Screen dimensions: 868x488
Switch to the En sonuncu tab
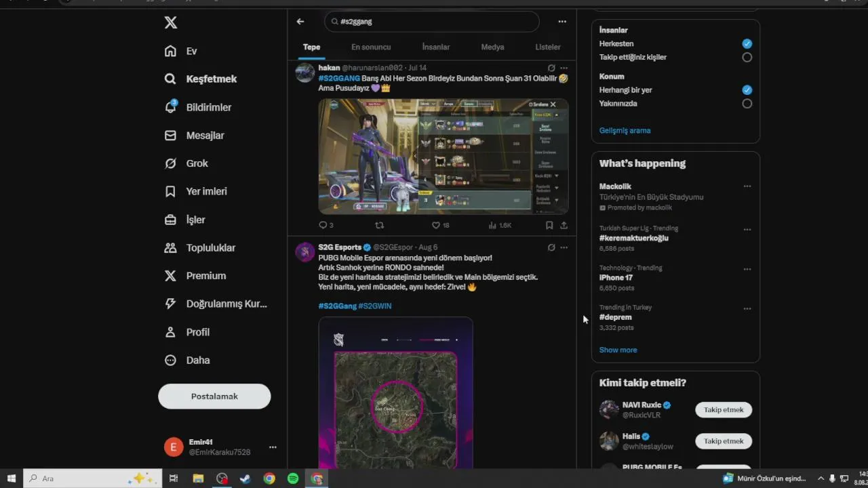[x=371, y=47]
